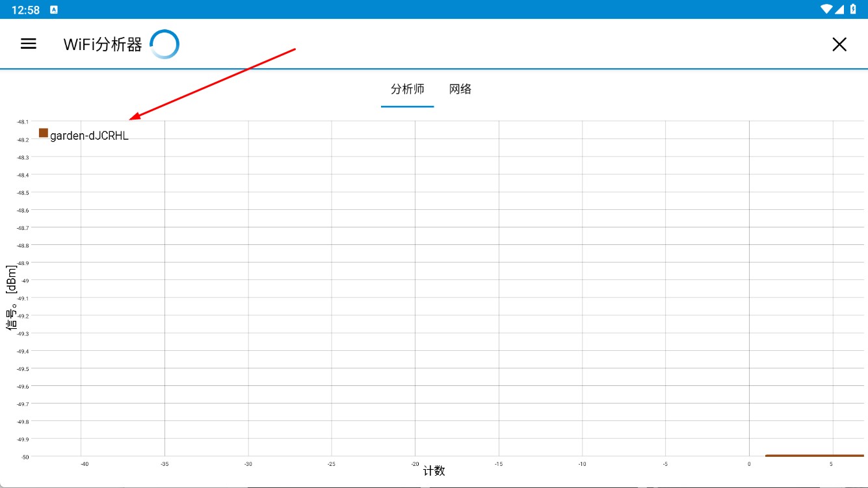Close the analyzer with the X icon
Screen dimensions: 868x488
[x=839, y=44]
